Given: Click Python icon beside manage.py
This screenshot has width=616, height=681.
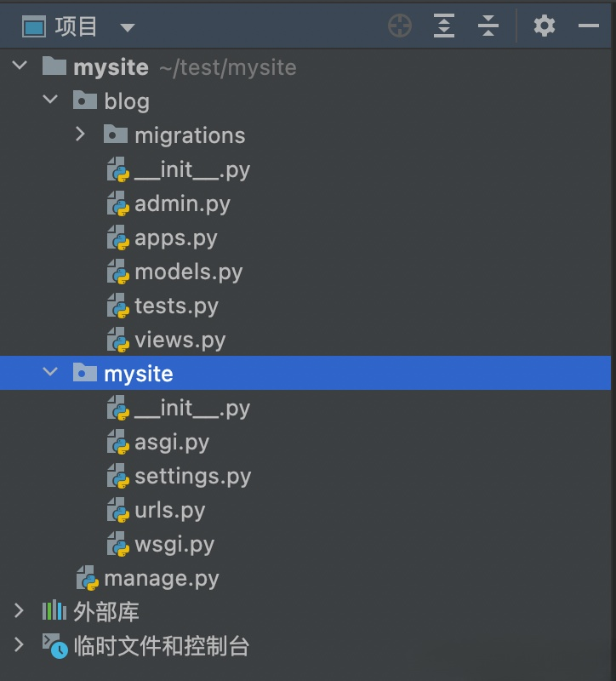Looking at the screenshot, I should pyautogui.click(x=88, y=578).
